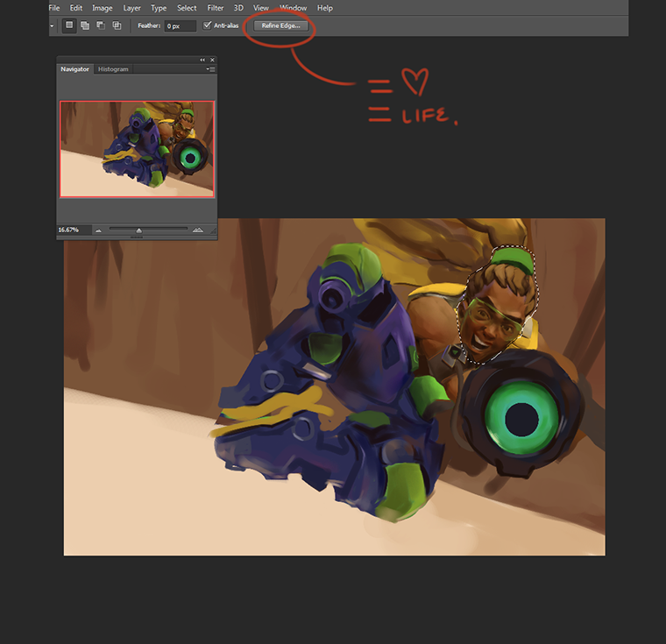Pick the Subtract from selection icon
The height and width of the screenshot is (644, 666).
pos(101,25)
